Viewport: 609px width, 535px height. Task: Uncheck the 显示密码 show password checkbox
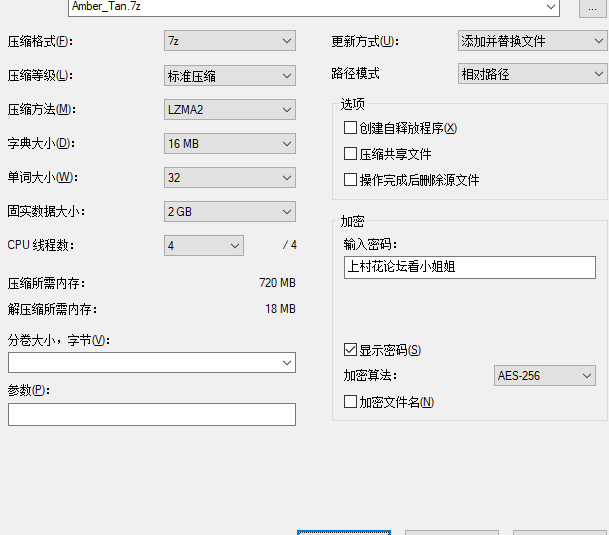pyautogui.click(x=350, y=350)
